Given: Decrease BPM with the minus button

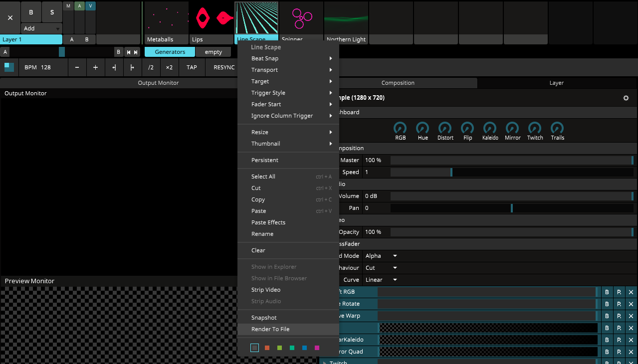Looking at the screenshot, I should point(77,67).
